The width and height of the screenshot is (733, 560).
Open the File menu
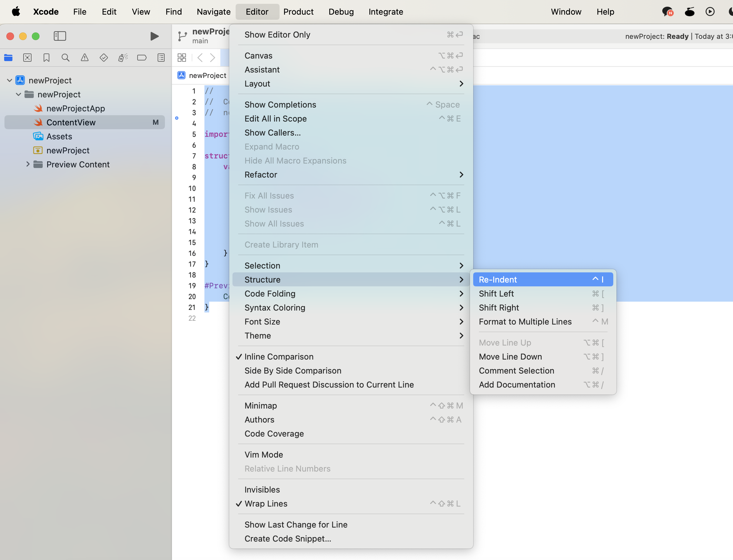coord(80,12)
